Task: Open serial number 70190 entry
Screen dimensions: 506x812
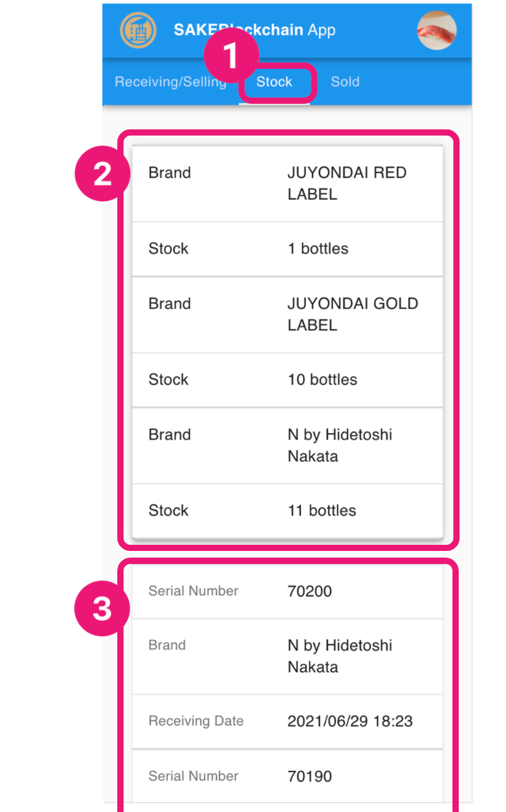Action: (x=287, y=776)
